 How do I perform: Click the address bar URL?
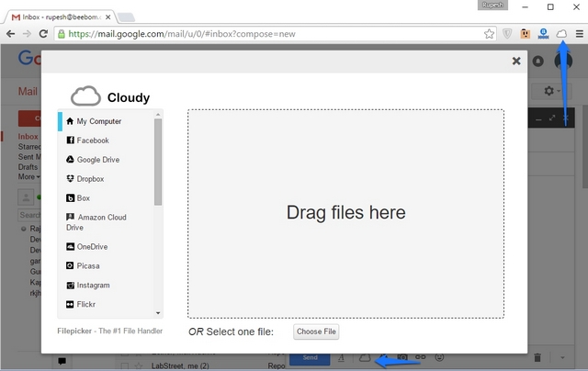pos(182,34)
